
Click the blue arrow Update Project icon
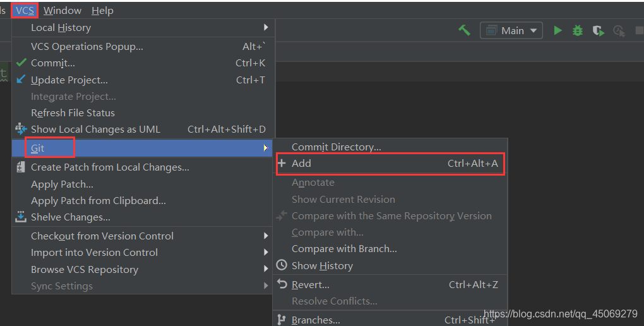(x=21, y=79)
